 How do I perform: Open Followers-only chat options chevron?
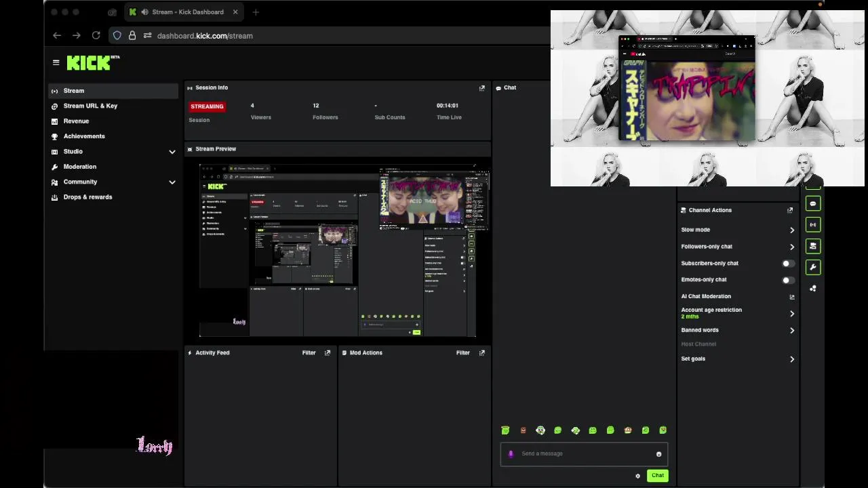coord(791,247)
